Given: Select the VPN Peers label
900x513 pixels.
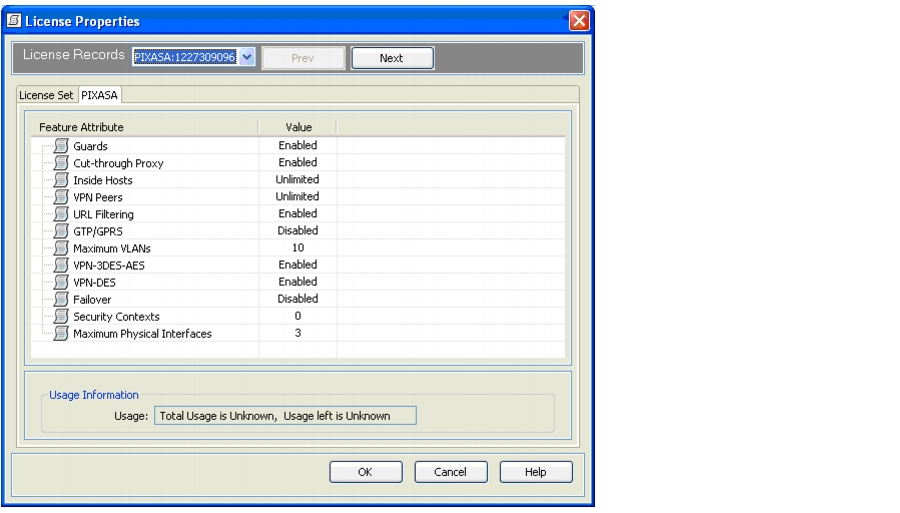Looking at the screenshot, I should pos(98,197).
